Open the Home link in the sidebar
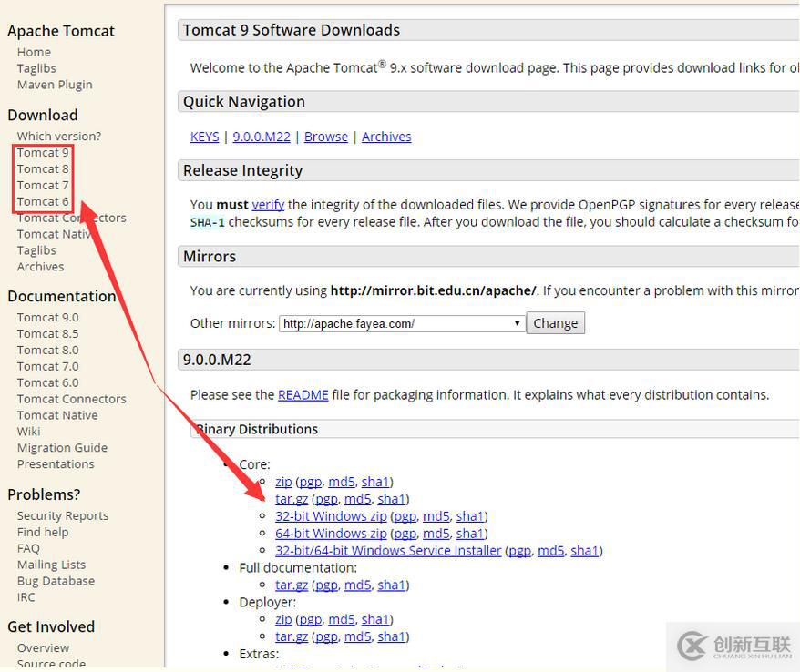This screenshot has height=672, width=800. point(34,52)
